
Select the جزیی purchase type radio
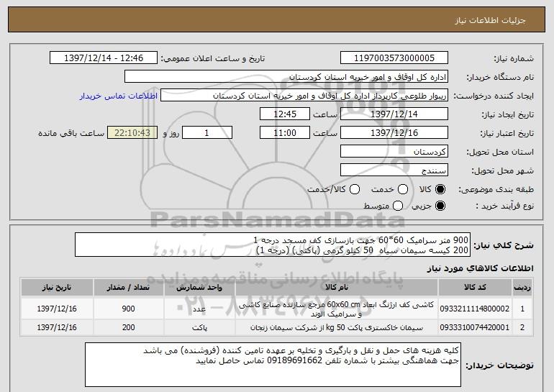point(440,206)
